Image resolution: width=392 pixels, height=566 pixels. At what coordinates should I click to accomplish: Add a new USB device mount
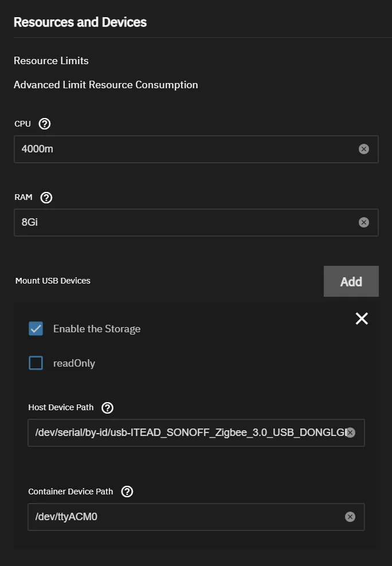tap(351, 281)
